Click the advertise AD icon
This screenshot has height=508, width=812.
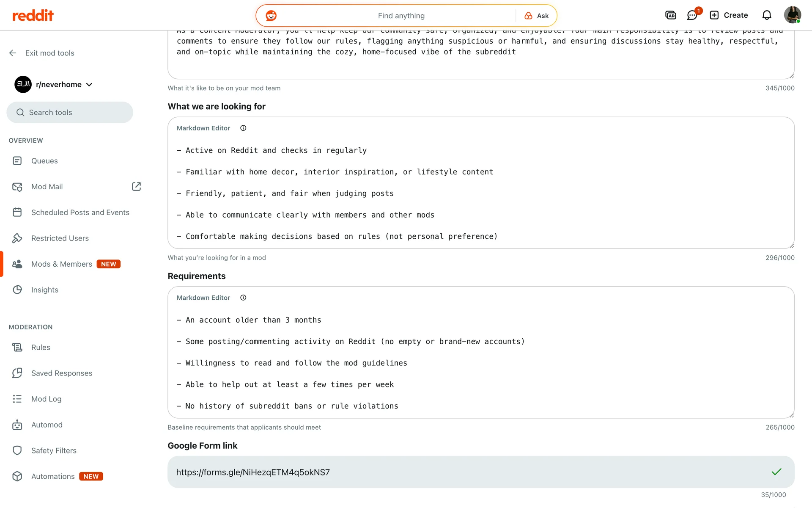[x=670, y=16]
